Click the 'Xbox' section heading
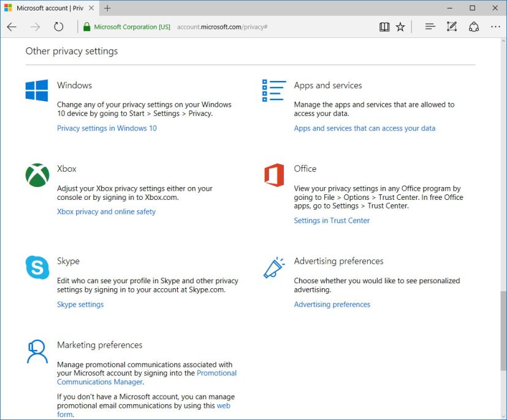This screenshot has height=420, width=507. 67,169
